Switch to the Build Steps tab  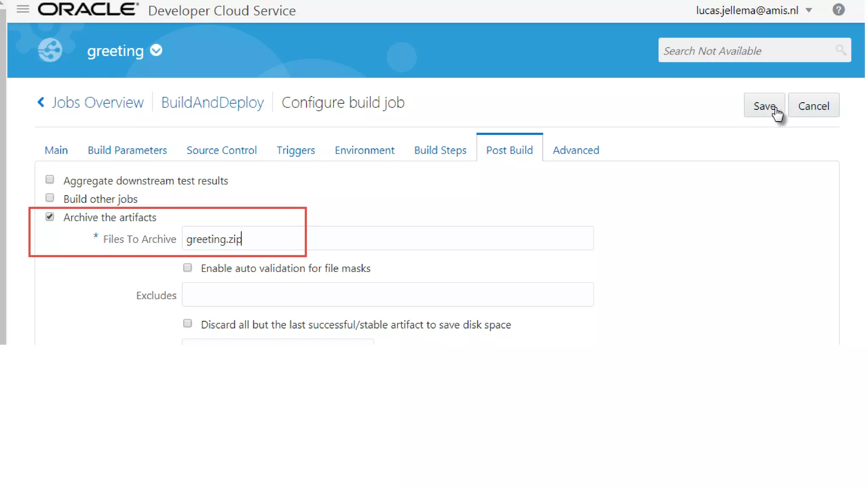[x=440, y=150]
